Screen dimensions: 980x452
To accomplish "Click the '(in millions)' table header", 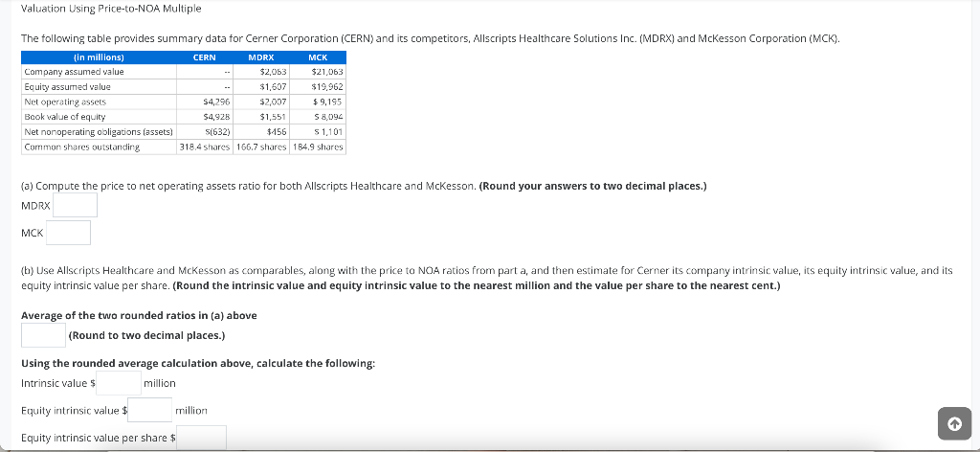I will (99, 57).
